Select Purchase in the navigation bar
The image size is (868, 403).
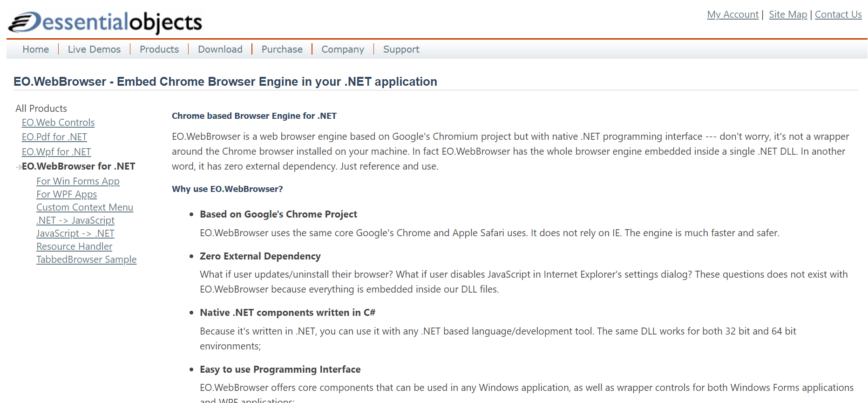tap(282, 49)
